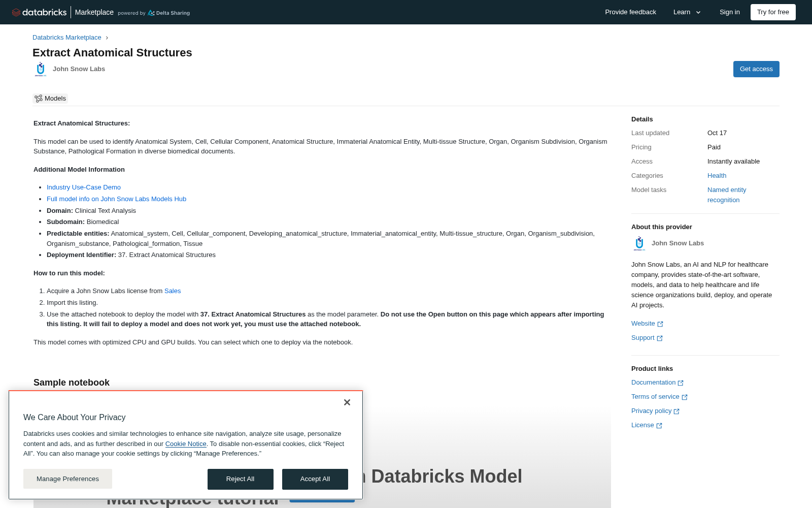Click the Instantly available access value
This screenshot has width=812, height=508.
[x=733, y=162]
